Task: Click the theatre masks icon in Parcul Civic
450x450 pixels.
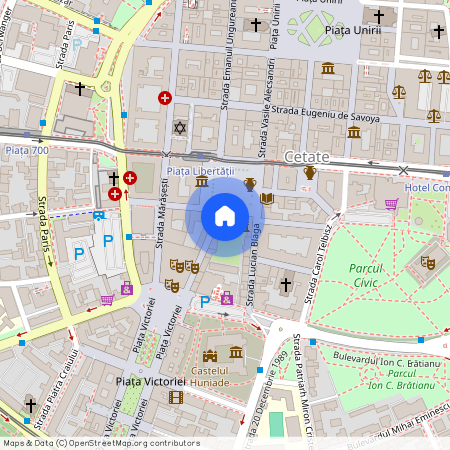Action: click(x=428, y=262)
